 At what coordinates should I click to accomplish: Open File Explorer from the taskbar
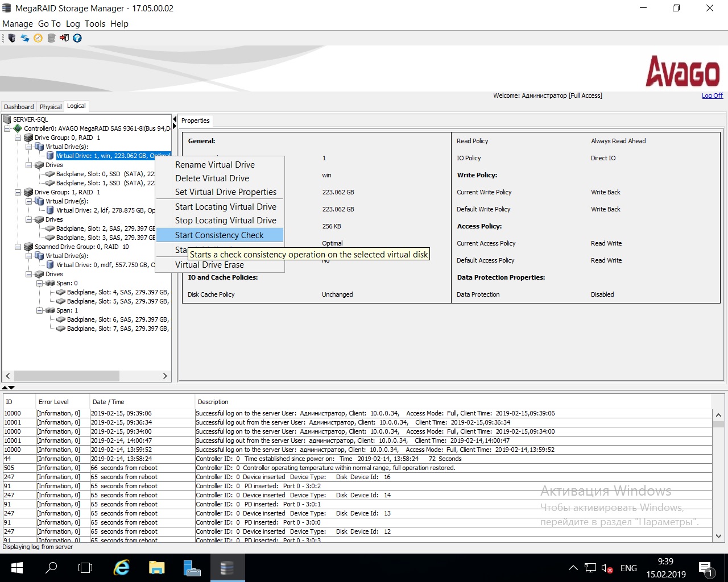click(x=156, y=567)
